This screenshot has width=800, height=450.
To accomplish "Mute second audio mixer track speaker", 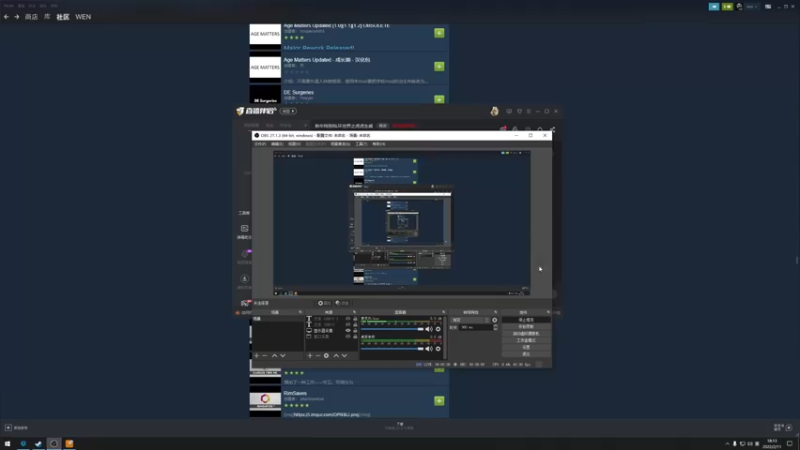I will pos(429,349).
